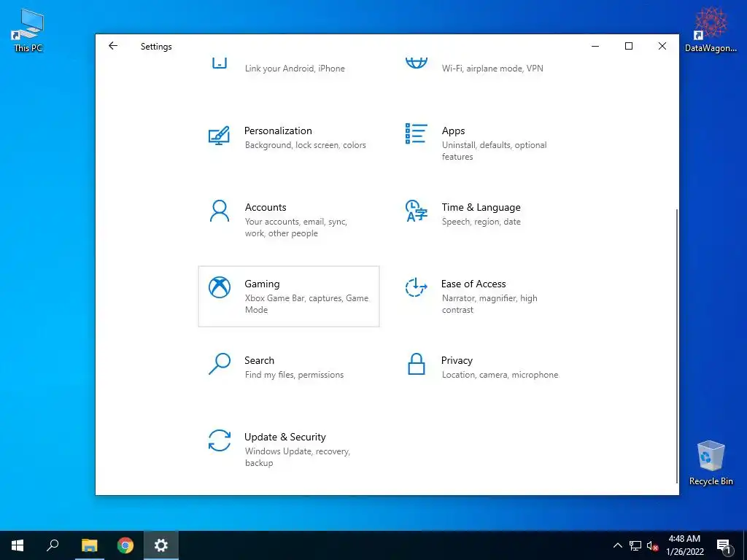
Task: Open the Update & Security arrows icon
Action: point(219,440)
